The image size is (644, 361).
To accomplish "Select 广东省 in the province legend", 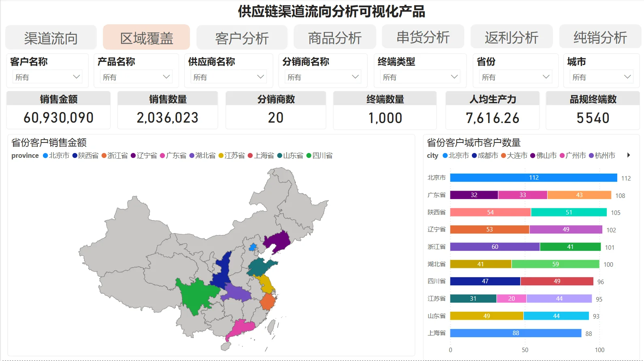I will click(x=173, y=155).
